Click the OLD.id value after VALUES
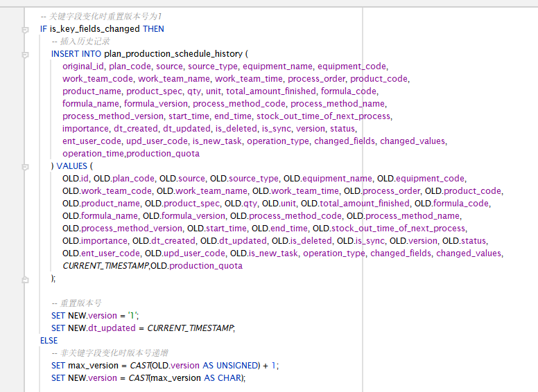The height and width of the screenshot is (392, 538). click(76, 179)
